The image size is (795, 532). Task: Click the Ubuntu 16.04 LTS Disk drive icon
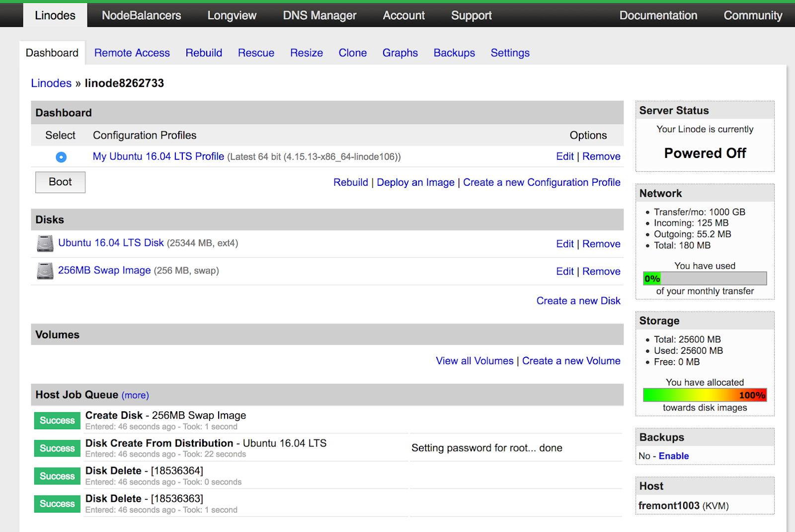(45, 243)
